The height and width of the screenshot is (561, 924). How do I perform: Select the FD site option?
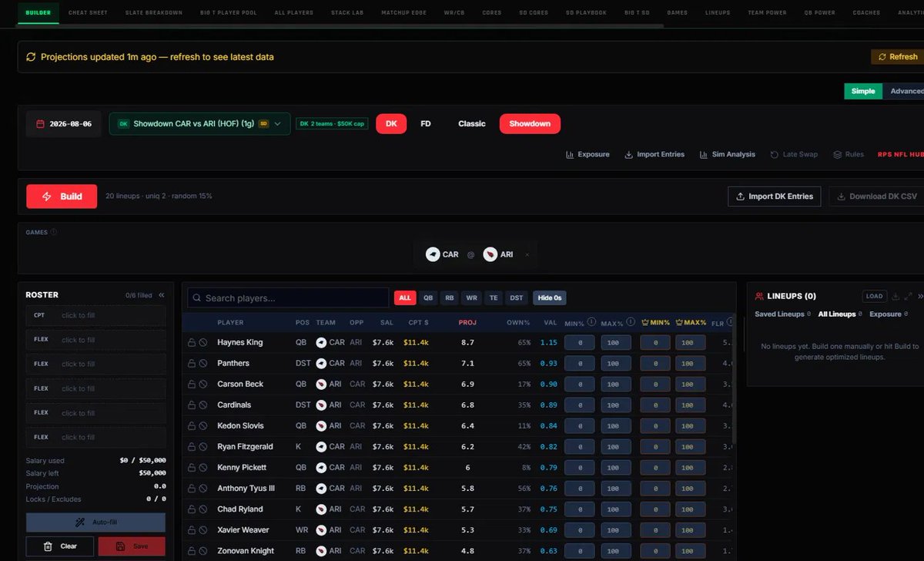click(426, 123)
